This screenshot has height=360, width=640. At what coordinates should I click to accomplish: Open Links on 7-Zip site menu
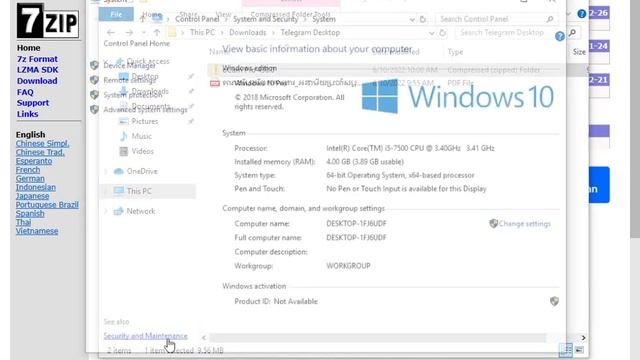tap(27, 114)
